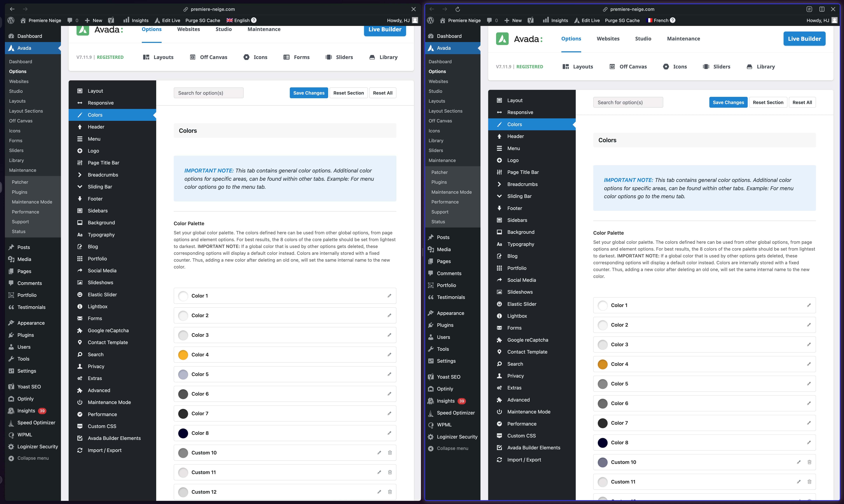844x504 pixels.
Task: Open Off Canvas in right window toolbar
Action: [x=628, y=67]
